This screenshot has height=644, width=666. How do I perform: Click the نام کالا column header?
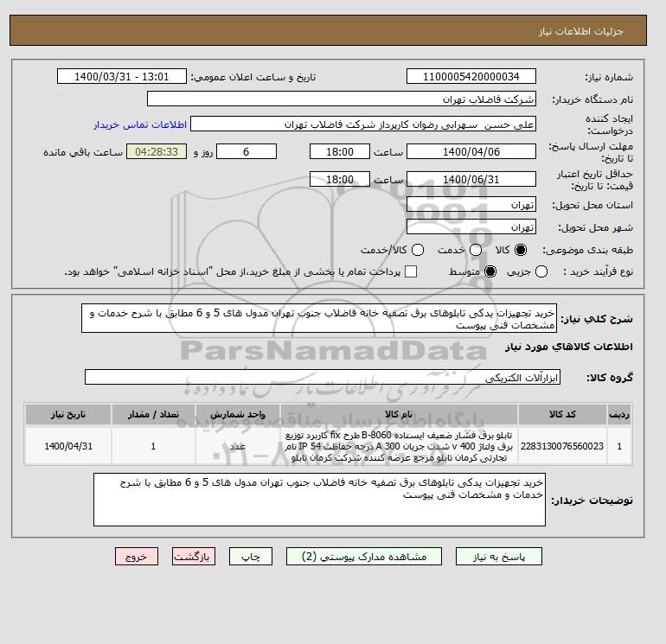(x=399, y=414)
